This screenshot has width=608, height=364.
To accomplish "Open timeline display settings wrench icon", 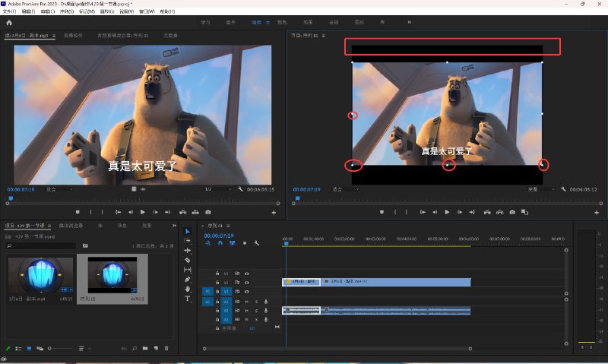I will click(x=257, y=243).
